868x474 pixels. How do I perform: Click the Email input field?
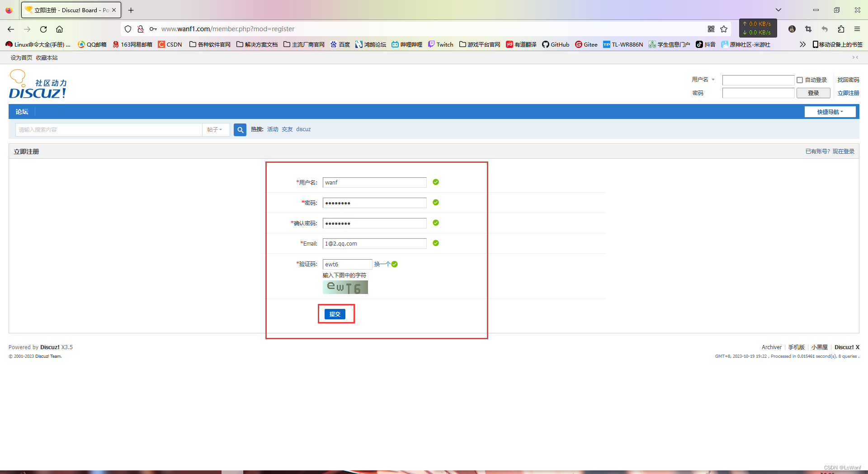[375, 244]
